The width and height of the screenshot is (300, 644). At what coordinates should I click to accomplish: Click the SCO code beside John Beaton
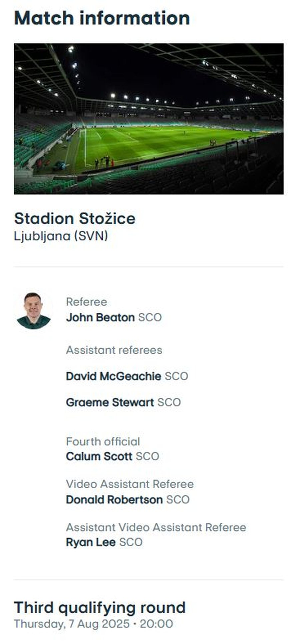click(x=150, y=317)
